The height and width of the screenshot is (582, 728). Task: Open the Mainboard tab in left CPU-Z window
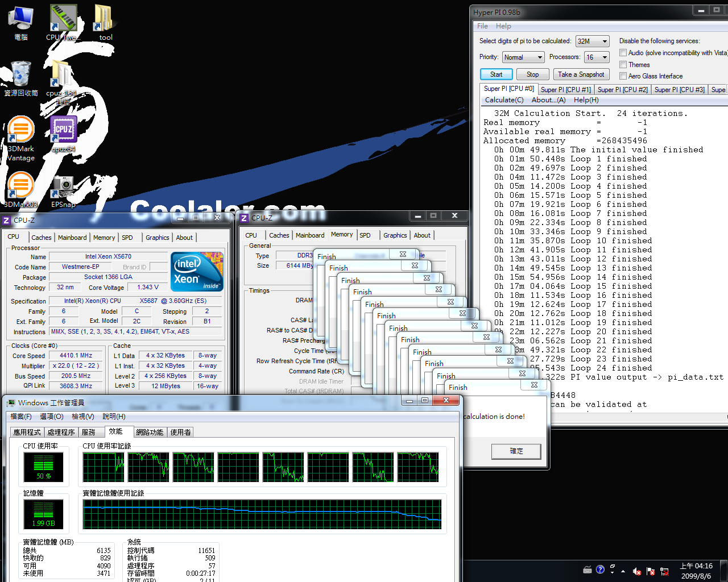72,238
